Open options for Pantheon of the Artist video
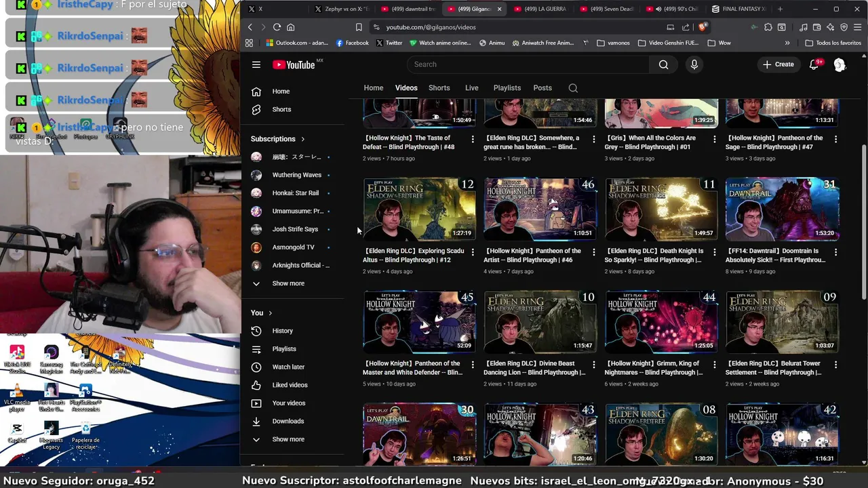The height and width of the screenshot is (488, 868). tap(594, 252)
